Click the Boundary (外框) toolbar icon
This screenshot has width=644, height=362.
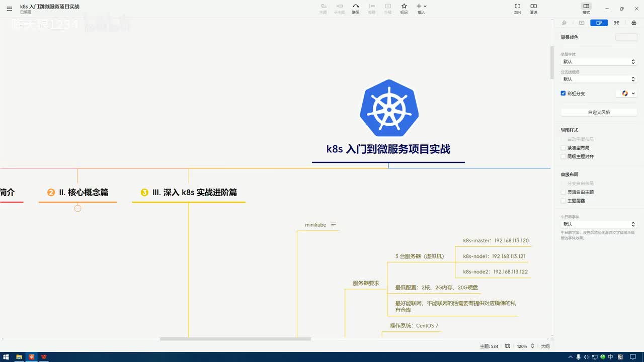point(388,9)
